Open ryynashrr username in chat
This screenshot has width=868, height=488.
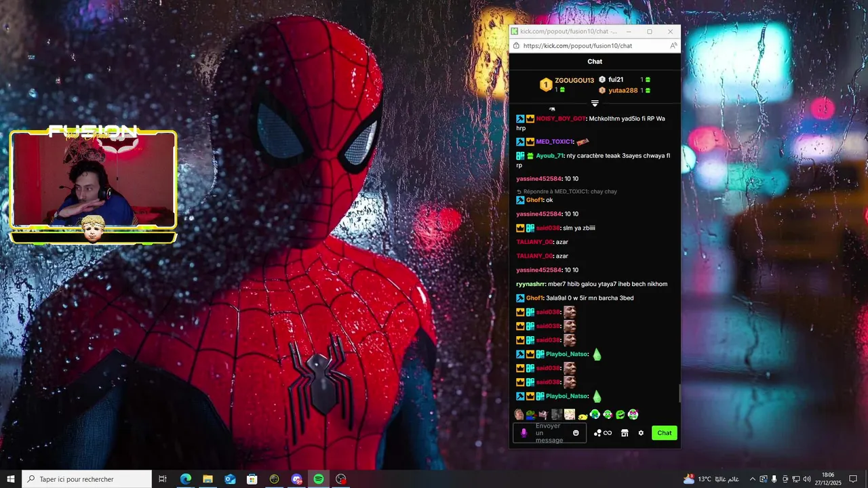[x=531, y=284]
